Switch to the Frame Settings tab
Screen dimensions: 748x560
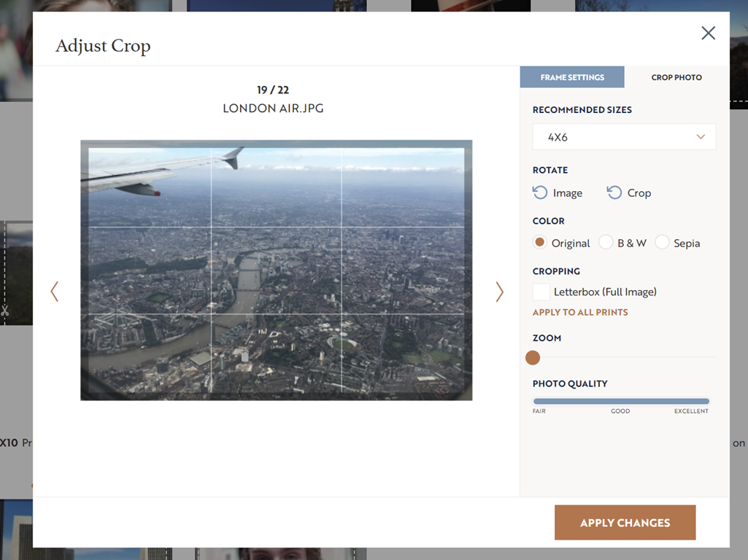click(x=572, y=77)
